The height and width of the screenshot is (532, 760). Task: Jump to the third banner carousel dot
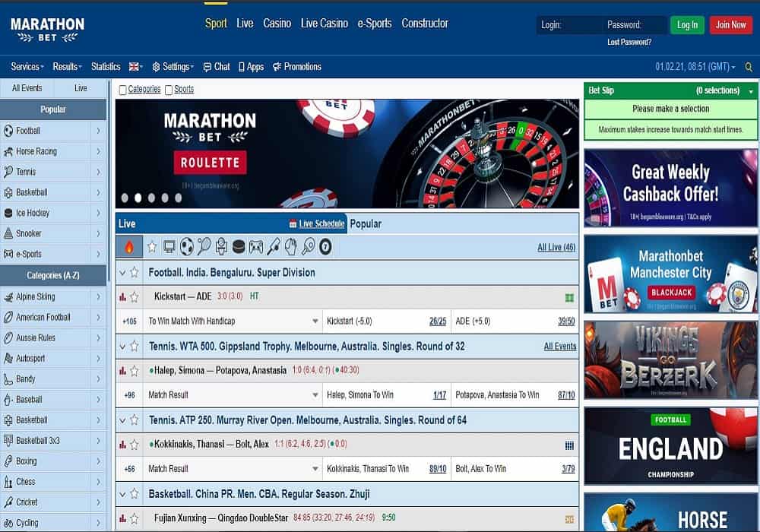click(152, 198)
